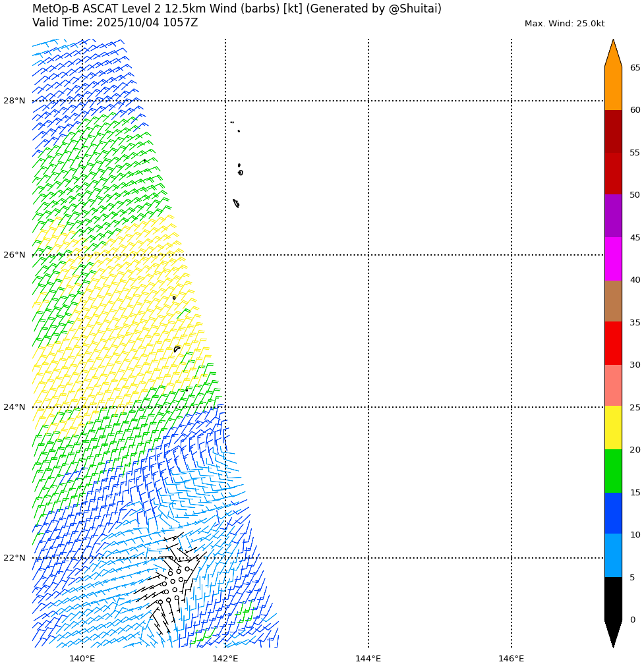Select the 144°E longitude axis label
The height and width of the screenshot is (666, 644).
point(368,658)
